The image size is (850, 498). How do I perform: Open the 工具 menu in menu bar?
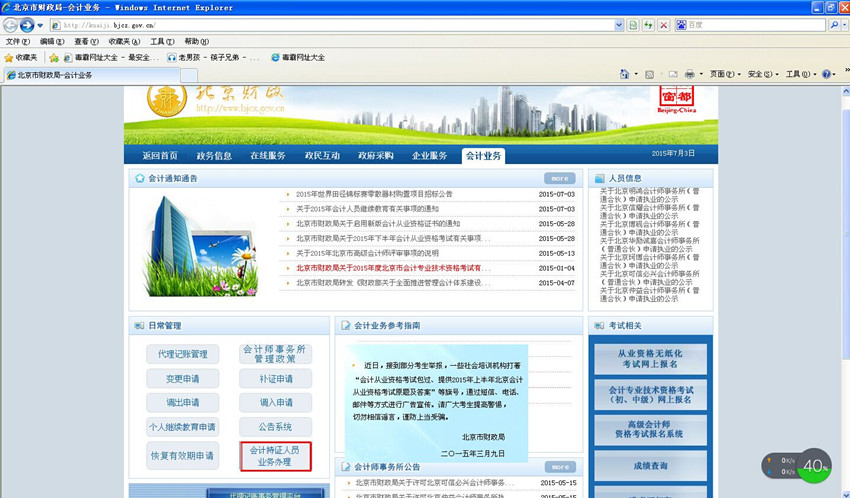pyautogui.click(x=162, y=41)
